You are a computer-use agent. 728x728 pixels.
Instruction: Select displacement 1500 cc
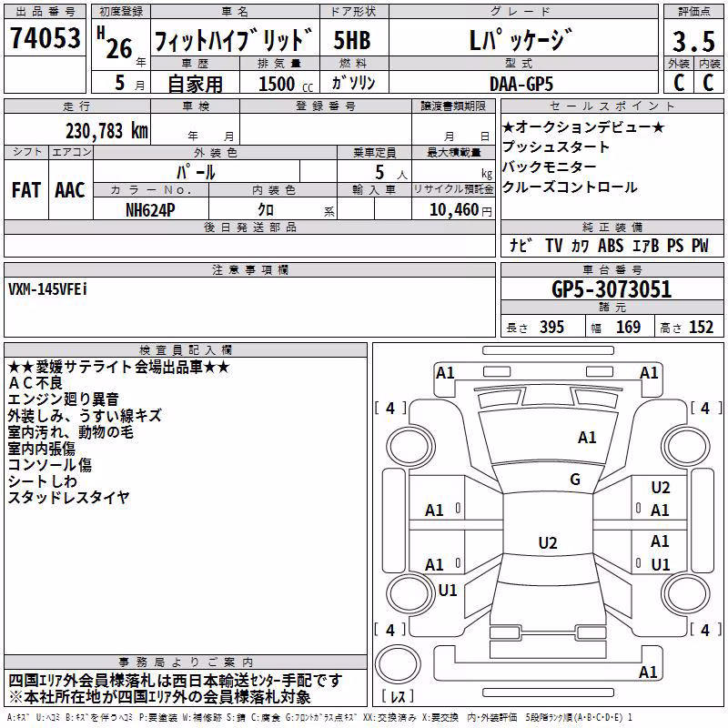(286, 84)
